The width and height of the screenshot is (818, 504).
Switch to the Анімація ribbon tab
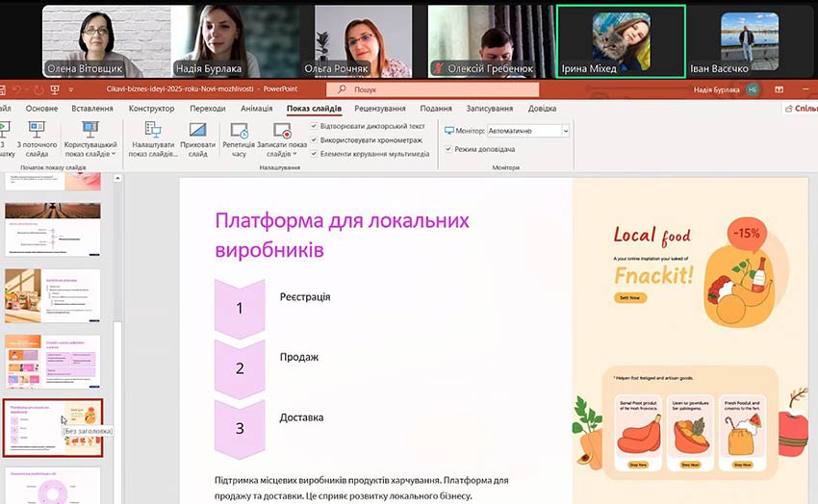[256, 109]
